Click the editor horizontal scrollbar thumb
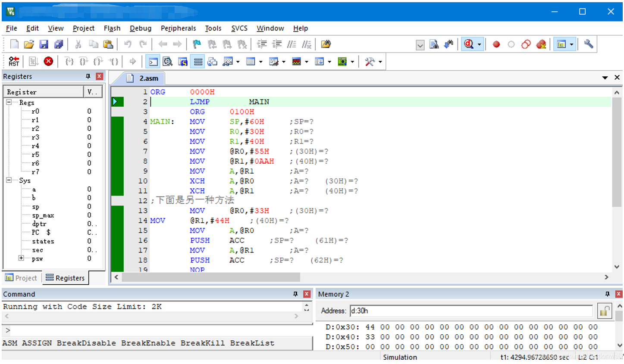The width and height of the screenshot is (624, 364). [x=210, y=277]
